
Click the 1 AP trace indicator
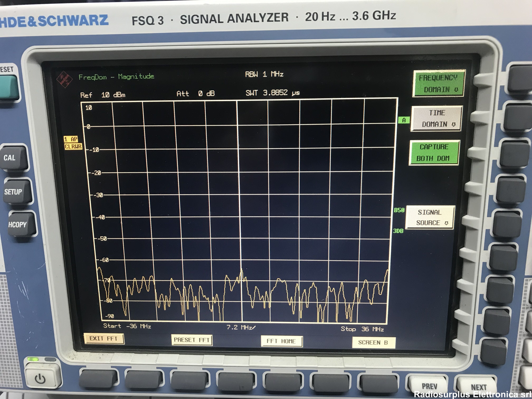click(x=71, y=139)
